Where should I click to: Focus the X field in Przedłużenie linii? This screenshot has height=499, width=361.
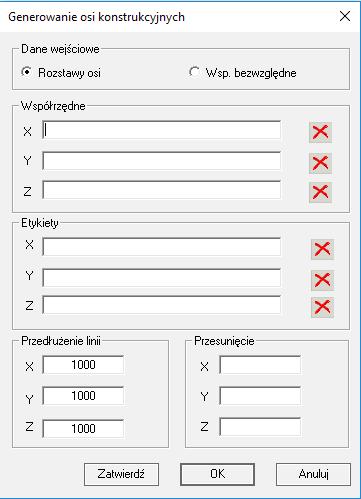[83, 365]
